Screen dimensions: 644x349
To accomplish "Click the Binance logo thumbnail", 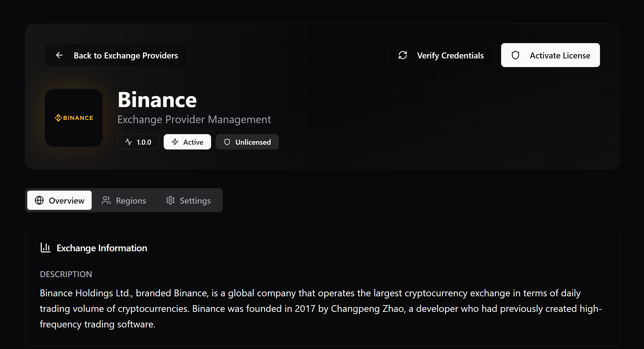I will 73,118.
